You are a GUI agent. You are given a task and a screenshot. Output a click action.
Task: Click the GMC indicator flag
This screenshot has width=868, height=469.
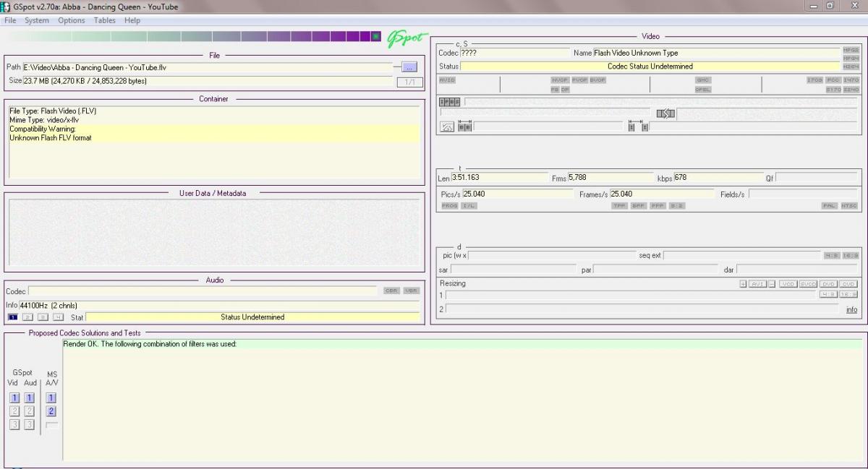tap(703, 80)
